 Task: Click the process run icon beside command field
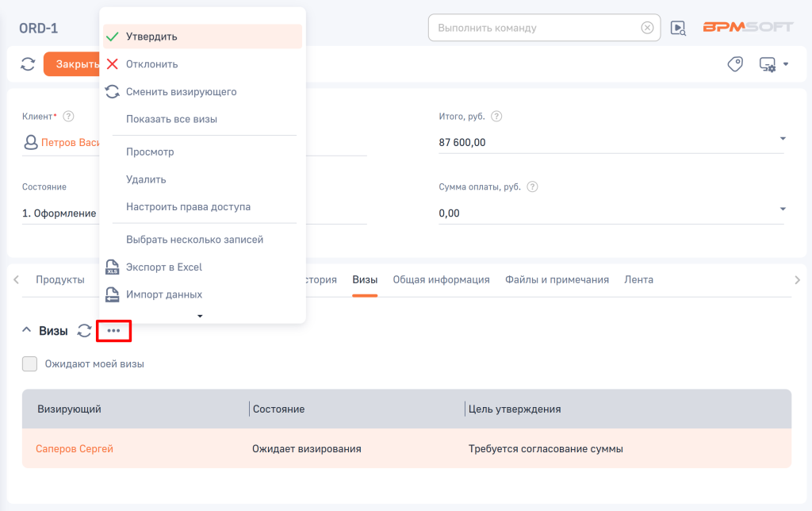click(678, 28)
